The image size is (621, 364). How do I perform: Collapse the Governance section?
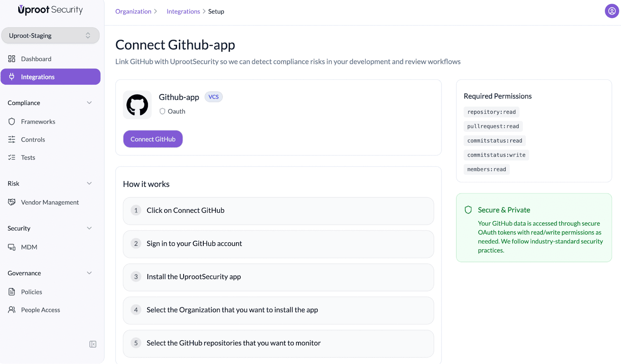pos(89,273)
